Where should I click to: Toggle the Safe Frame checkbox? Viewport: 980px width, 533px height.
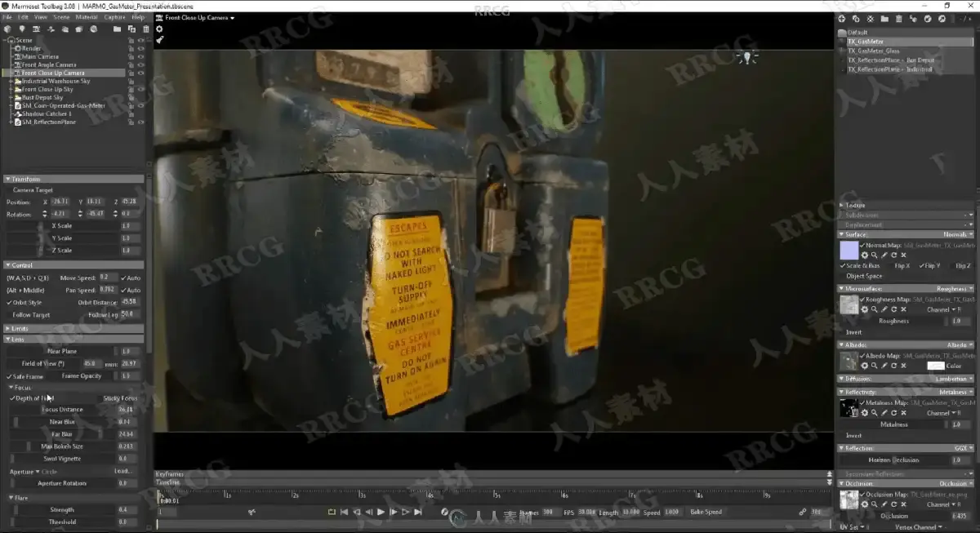point(10,376)
